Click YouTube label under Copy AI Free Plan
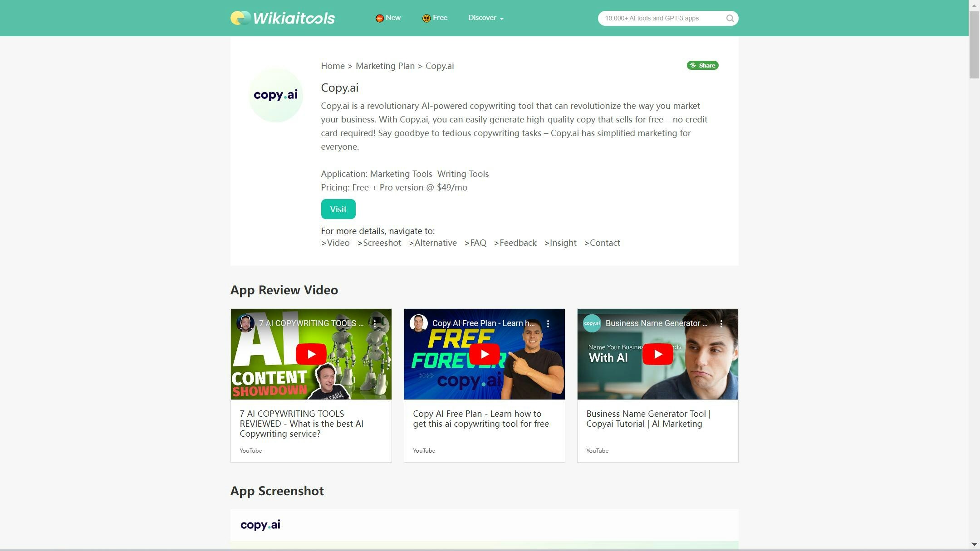Image resolution: width=980 pixels, height=551 pixels. pyautogui.click(x=424, y=450)
